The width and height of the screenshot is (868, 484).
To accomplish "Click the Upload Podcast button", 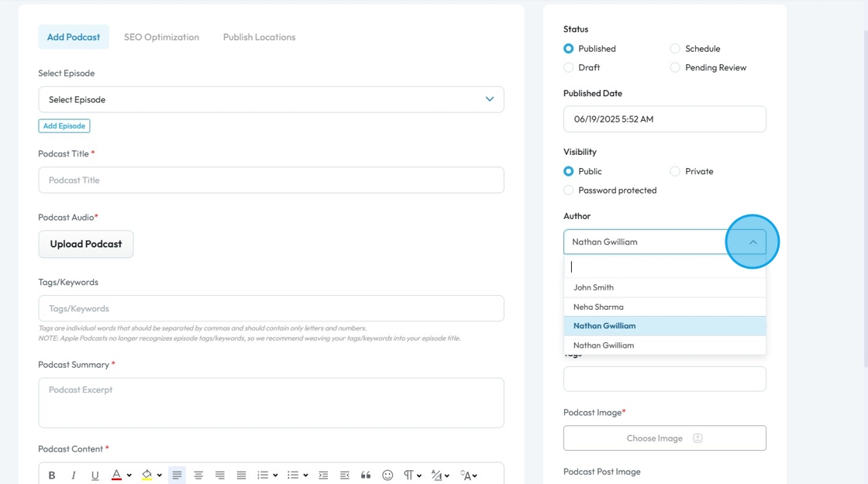I will (x=86, y=244).
